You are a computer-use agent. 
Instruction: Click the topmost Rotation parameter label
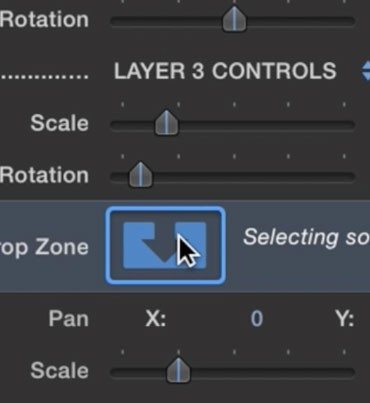pos(44,19)
